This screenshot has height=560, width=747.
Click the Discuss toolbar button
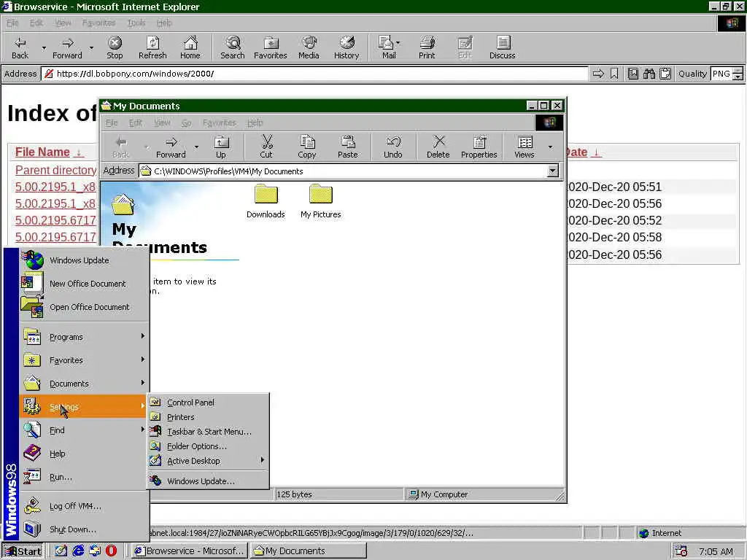click(502, 47)
